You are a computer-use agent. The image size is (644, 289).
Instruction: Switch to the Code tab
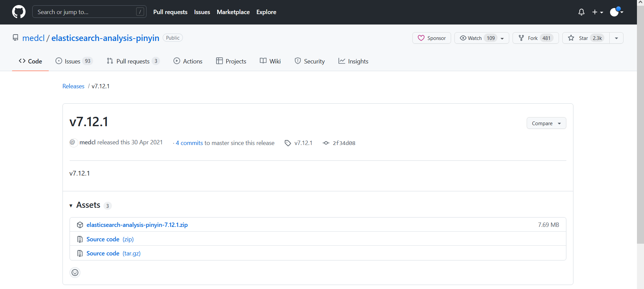click(x=30, y=61)
